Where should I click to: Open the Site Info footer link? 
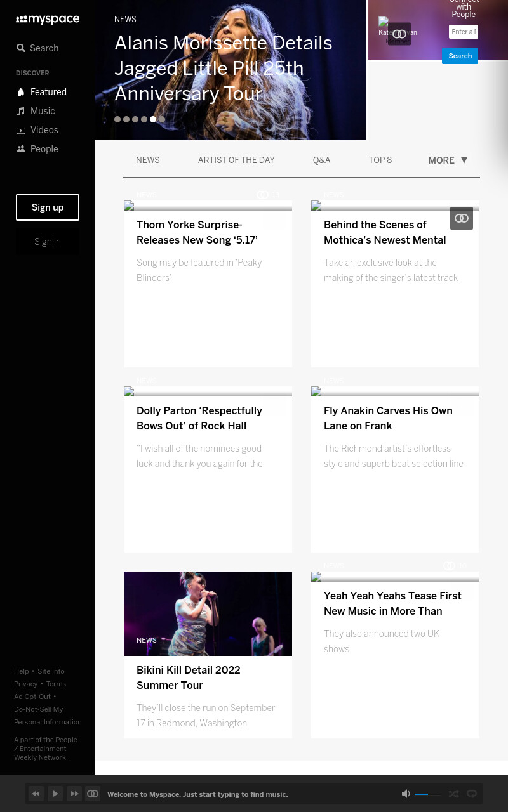point(51,671)
